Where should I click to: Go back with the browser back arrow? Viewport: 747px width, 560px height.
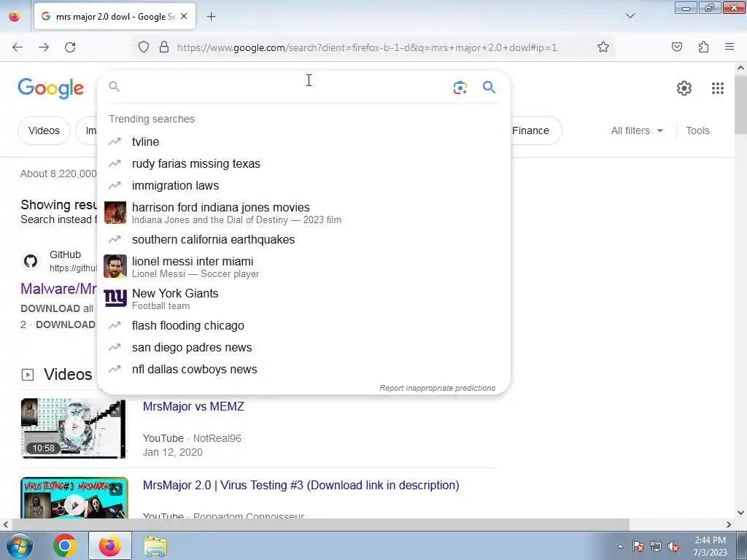pyautogui.click(x=18, y=47)
